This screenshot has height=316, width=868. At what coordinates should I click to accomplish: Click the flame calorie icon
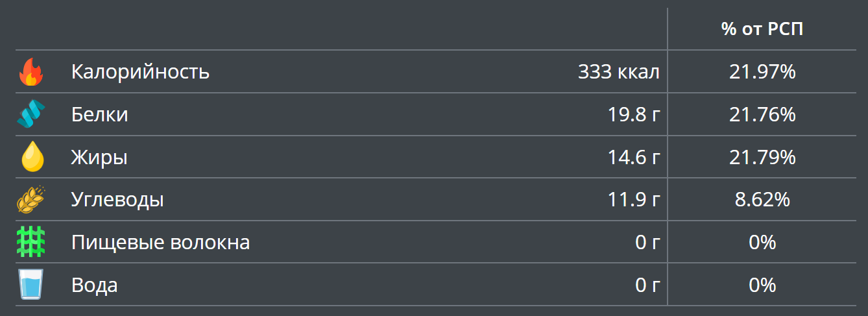pyautogui.click(x=30, y=72)
